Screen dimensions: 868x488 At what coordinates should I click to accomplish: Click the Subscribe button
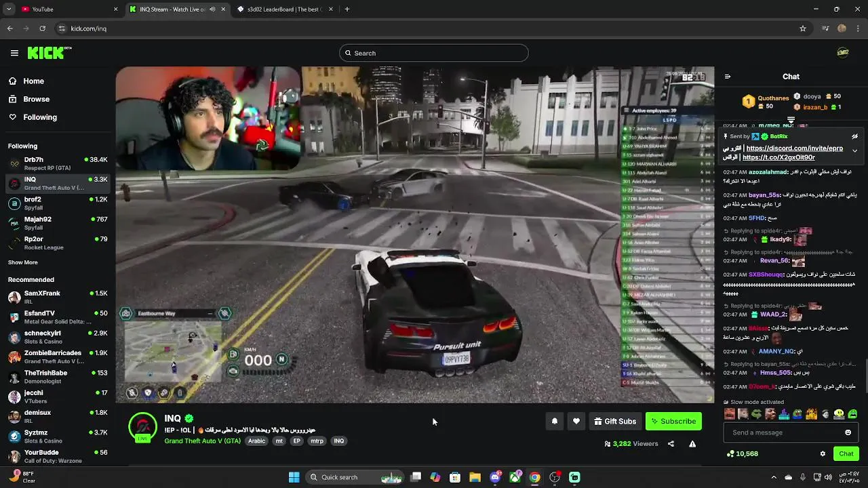pyautogui.click(x=673, y=422)
